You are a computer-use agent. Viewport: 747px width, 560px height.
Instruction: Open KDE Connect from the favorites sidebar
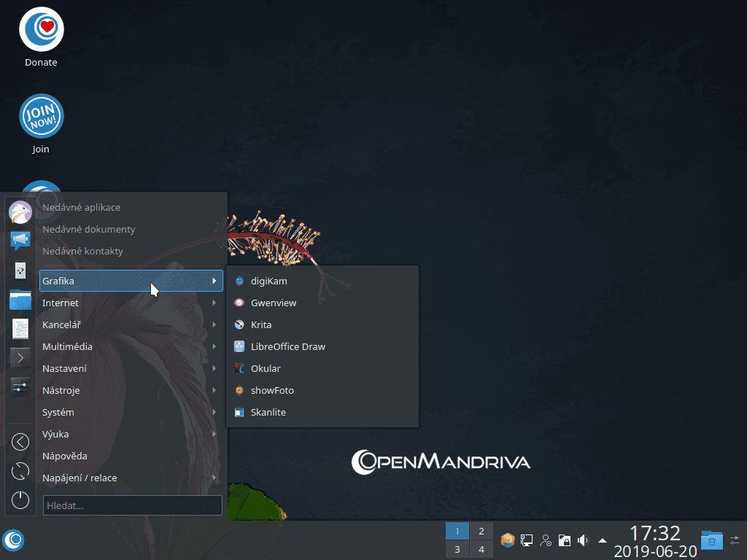pyautogui.click(x=20, y=270)
